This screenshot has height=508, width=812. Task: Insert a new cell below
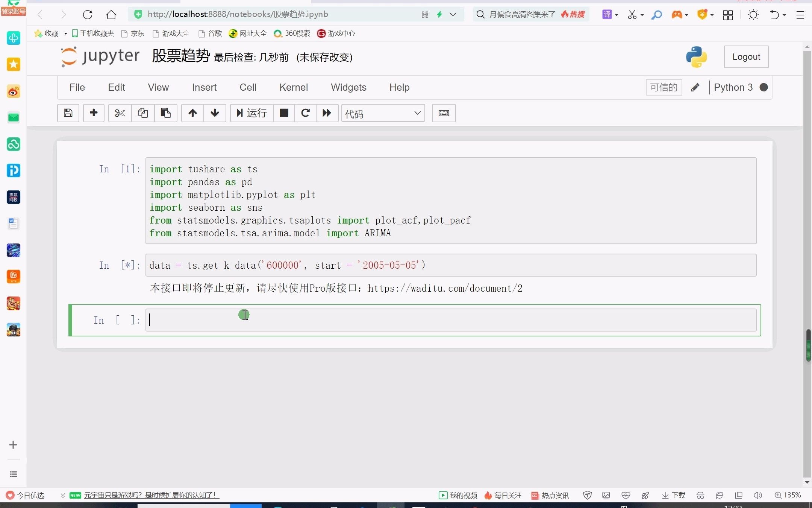coord(93,113)
